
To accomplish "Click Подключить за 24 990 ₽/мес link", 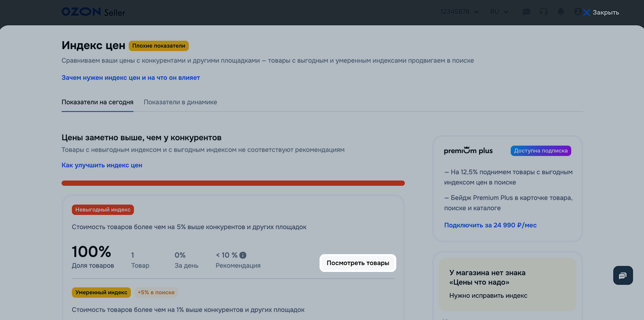I will click(490, 225).
